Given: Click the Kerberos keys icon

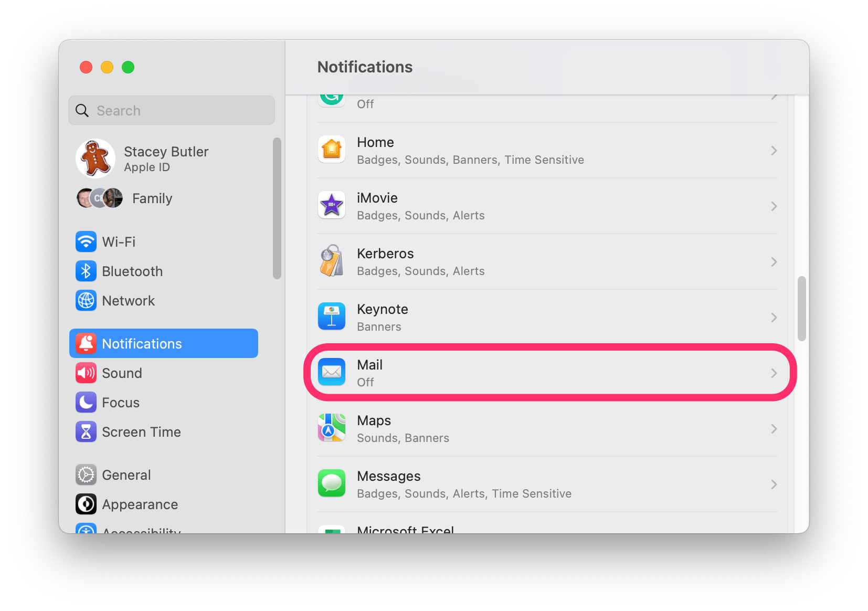Looking at the screenshot, I should click(332, 261).
